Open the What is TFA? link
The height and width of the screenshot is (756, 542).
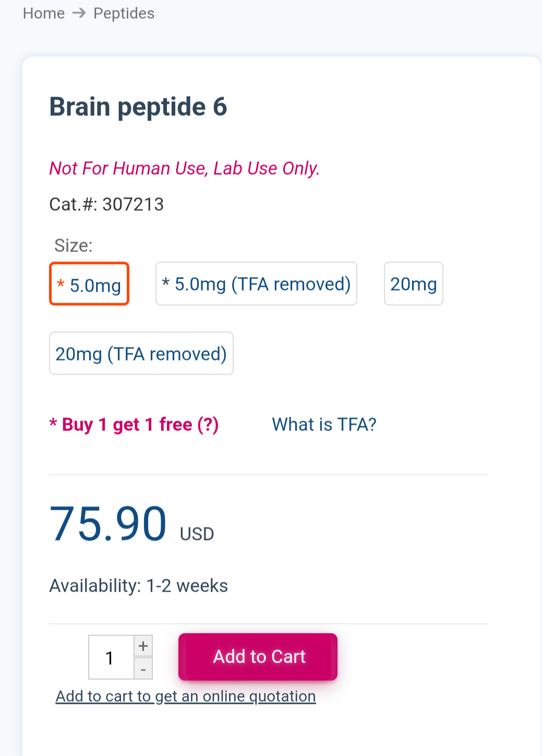point(324,425)
